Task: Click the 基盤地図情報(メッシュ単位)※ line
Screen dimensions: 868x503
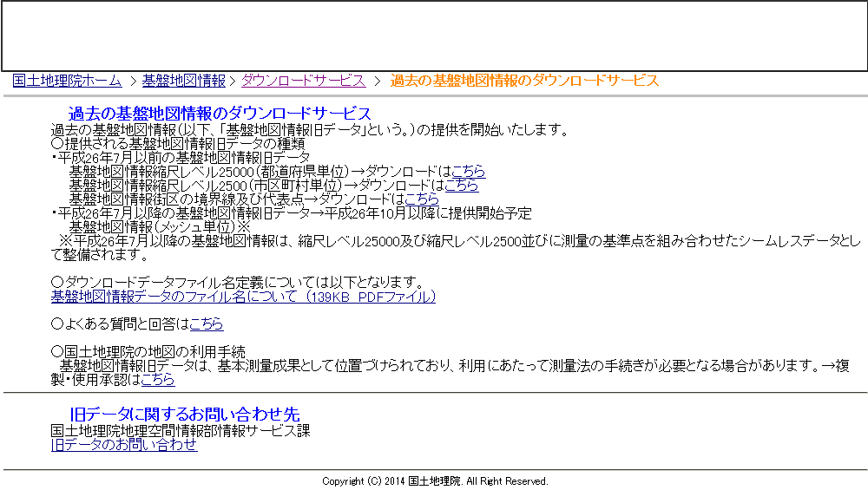Action: [x=160, y=227]
